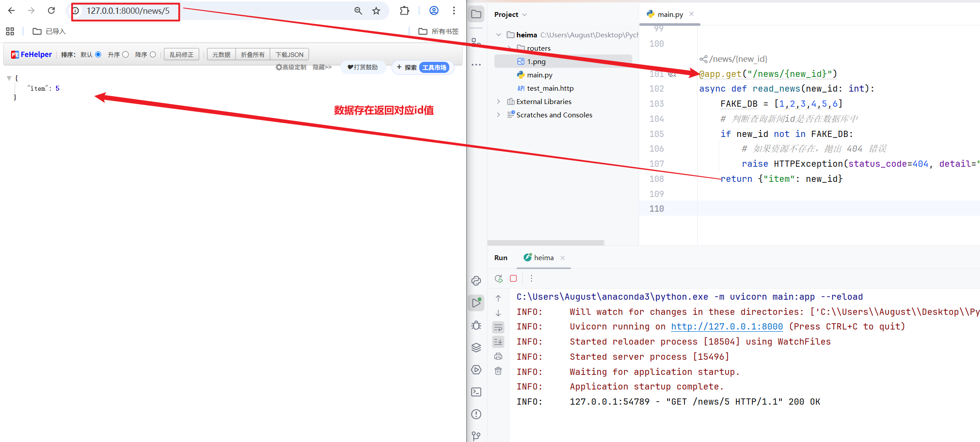Image resolution: width=980 pixels, height=442 pixels.
Task: Open the Terminal tool window icon
Action: (476, 392)
